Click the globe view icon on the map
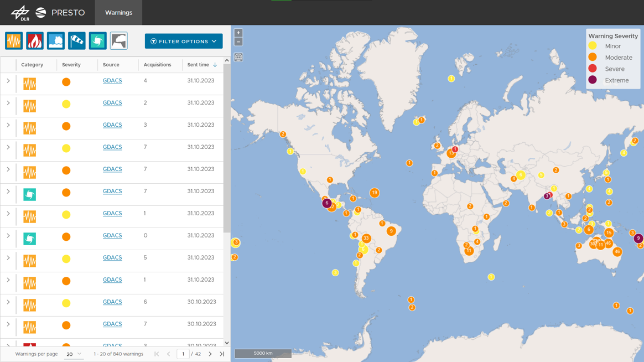This screenshot has width=644, height=362. pos(238,57)
